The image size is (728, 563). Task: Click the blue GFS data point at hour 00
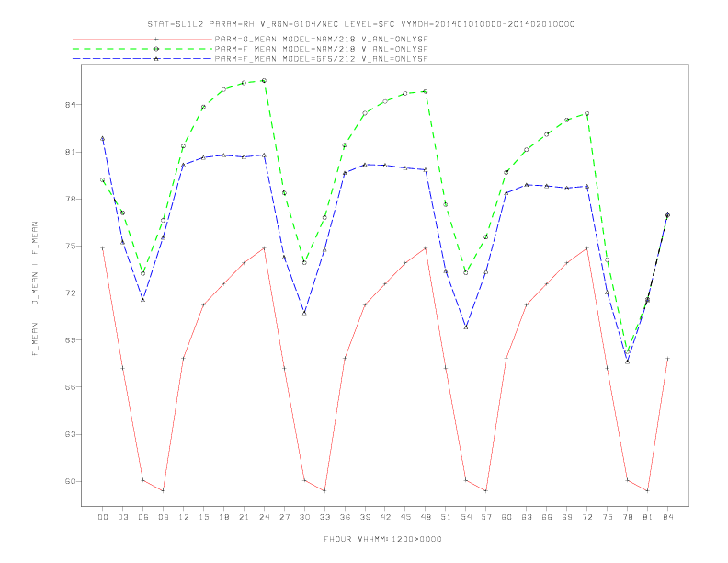coord(103,138)
